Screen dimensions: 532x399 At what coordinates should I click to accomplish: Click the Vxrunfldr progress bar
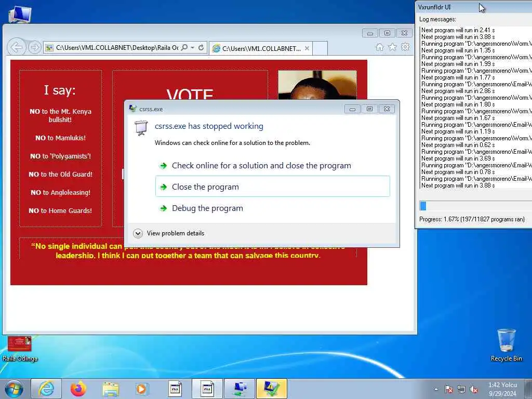coord(476,206)
